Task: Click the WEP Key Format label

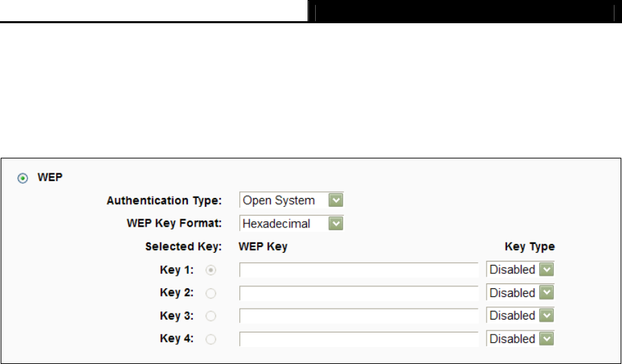Action: [x=174, y=223]
